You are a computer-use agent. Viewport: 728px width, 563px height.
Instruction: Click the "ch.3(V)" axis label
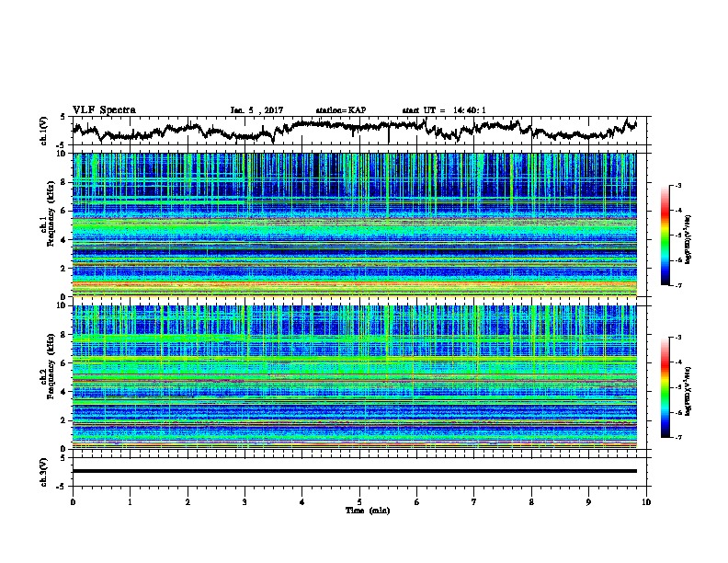coord(44,472)
